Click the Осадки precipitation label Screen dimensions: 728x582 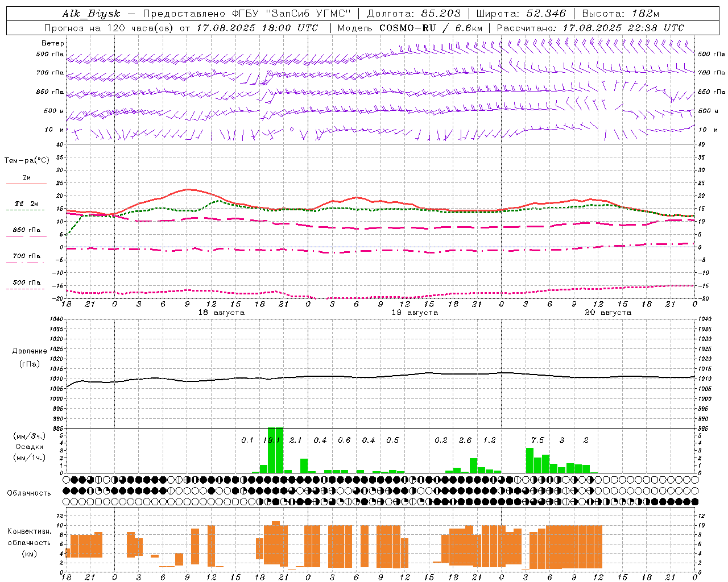[x=29, y=447]
